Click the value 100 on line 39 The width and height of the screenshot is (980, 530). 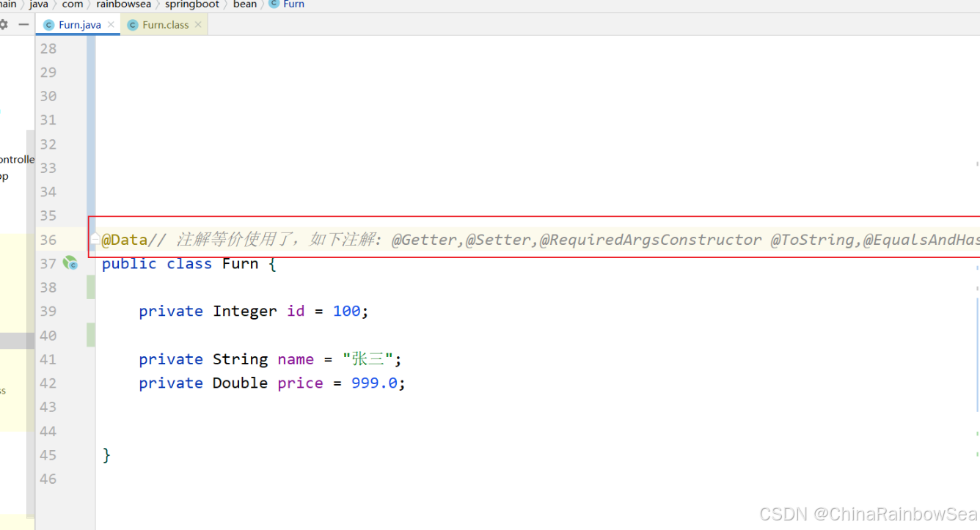coord(346,311)
